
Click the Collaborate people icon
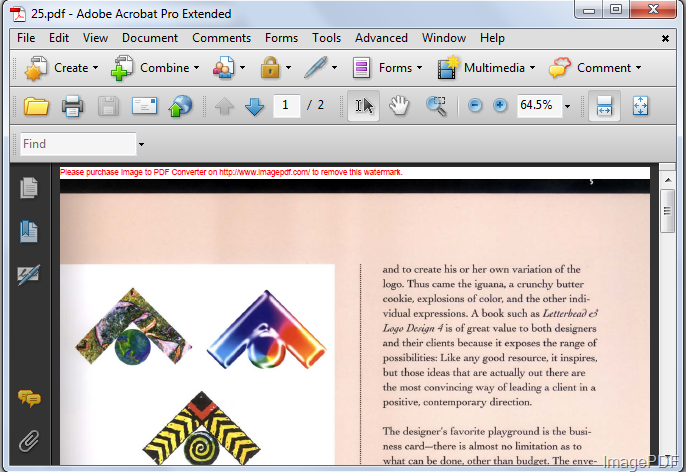pyautogui.click(x=224, y=68)
